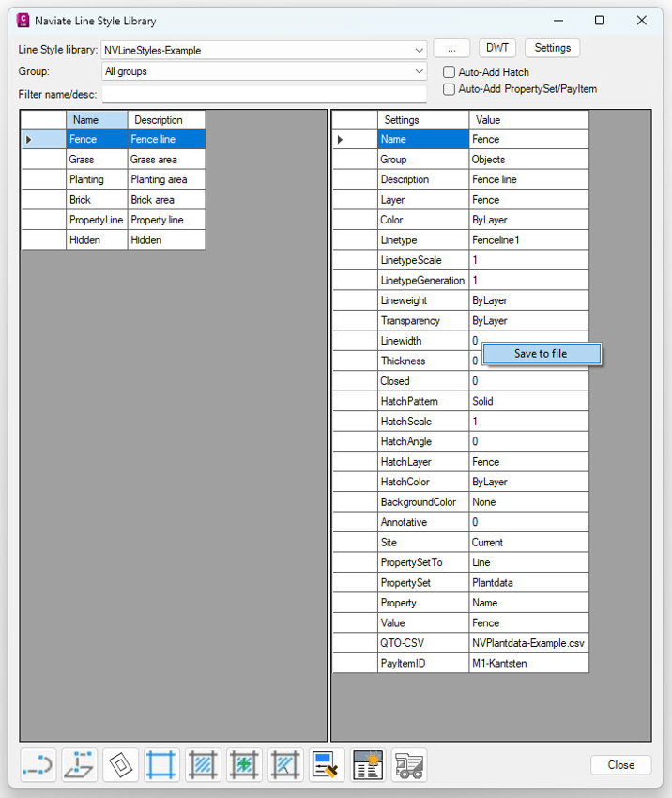The image size is (672, 798).
Task: Click the PropertySet value 'Plantdata'
Action: pos(529,582)
